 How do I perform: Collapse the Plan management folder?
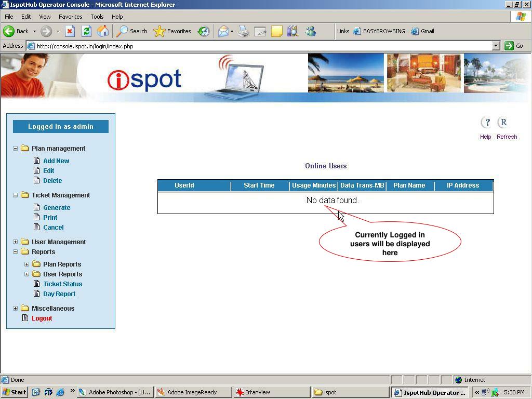(x=16, y=149)
